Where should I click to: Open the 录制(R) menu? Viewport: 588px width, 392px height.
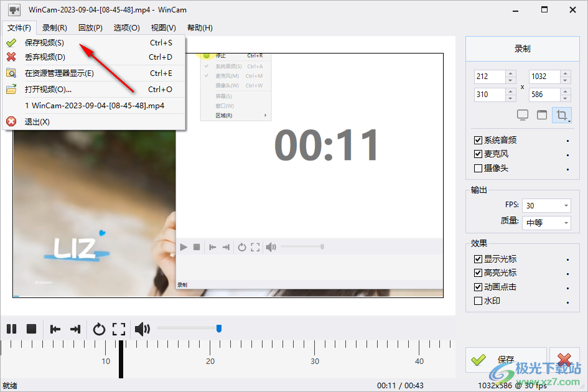point(54,28)
